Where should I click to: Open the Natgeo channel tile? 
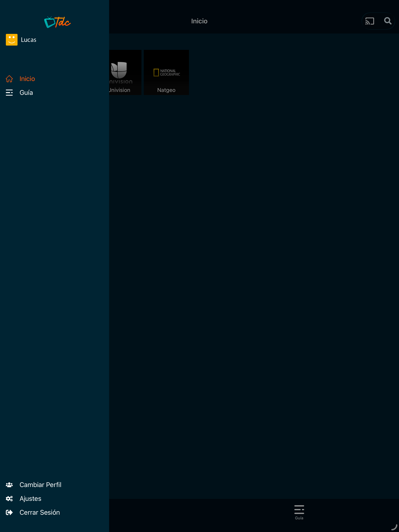pos(166,72)
